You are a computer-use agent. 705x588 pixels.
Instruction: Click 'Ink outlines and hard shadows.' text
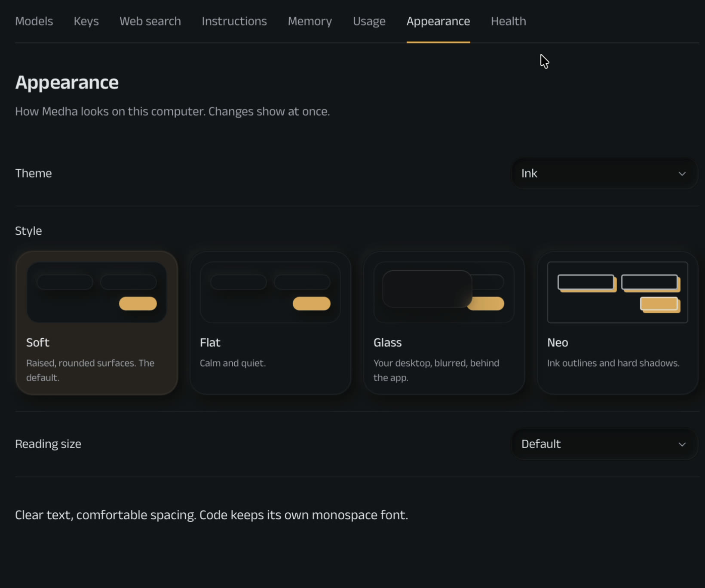click(613, 363)
